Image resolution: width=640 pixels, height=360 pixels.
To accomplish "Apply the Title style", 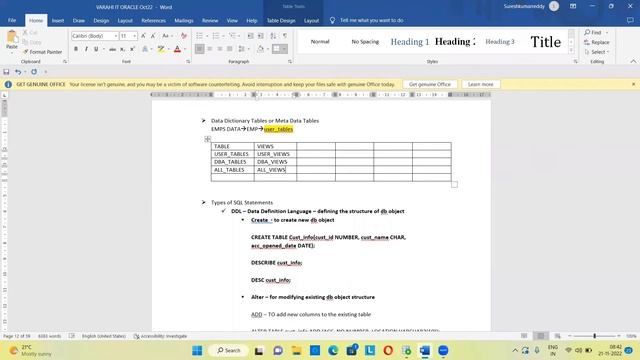I will coord(546,42).
